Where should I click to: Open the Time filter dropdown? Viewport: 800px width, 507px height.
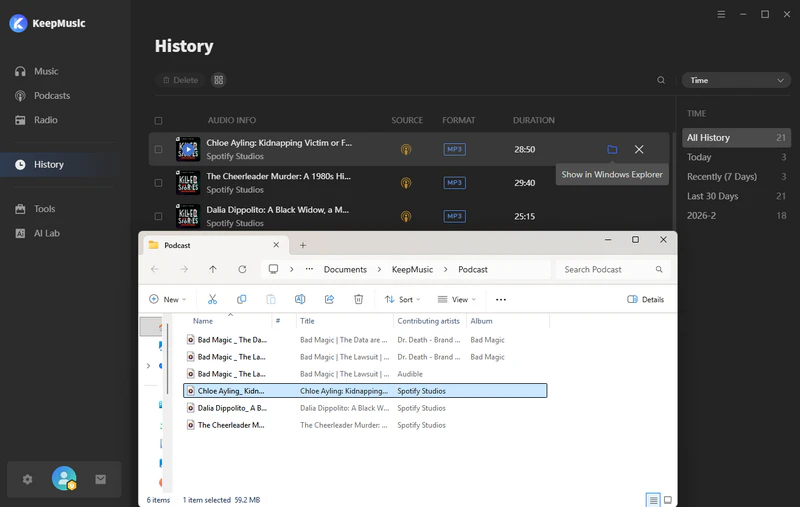coord(736,80)
